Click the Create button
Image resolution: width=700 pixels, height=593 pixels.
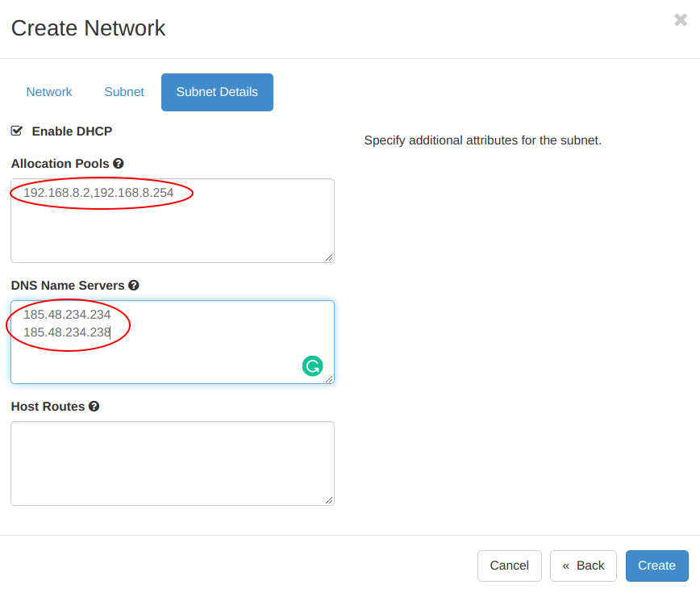coord(656,566)
